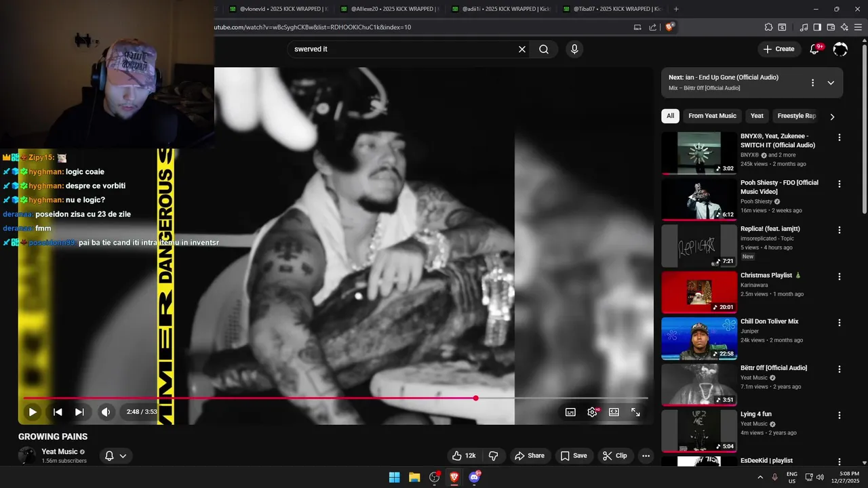The image size is (868, 488).
Task: Open options for Replica! video
Action: 840,230
